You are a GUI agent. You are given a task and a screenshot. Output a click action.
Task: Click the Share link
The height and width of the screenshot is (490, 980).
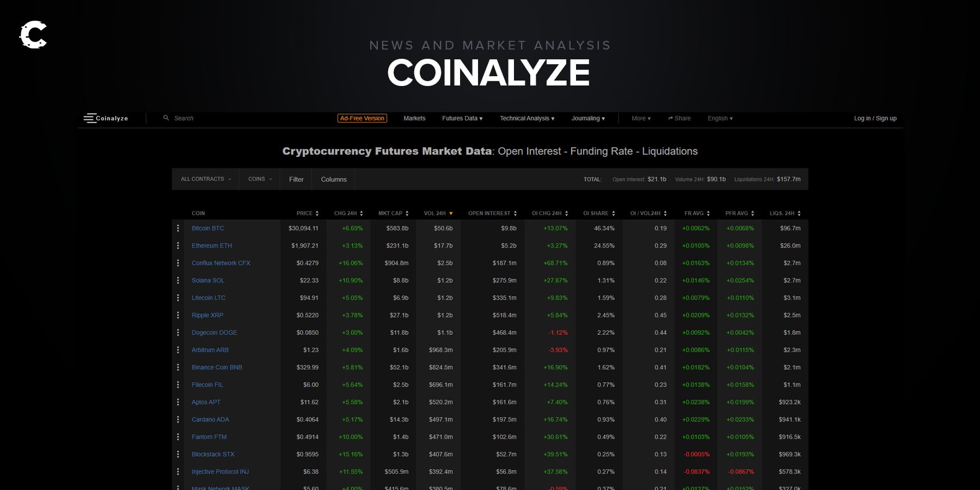(x=679, y=118)
